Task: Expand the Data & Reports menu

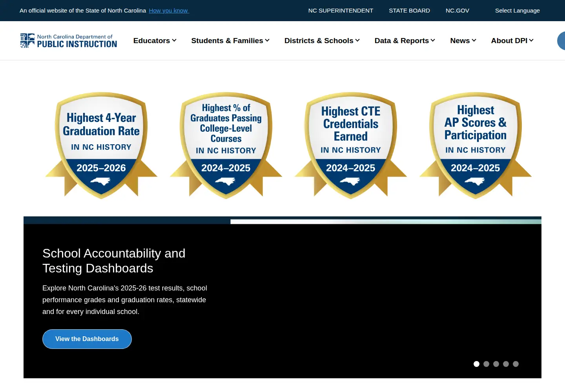Action: [405, 41]
